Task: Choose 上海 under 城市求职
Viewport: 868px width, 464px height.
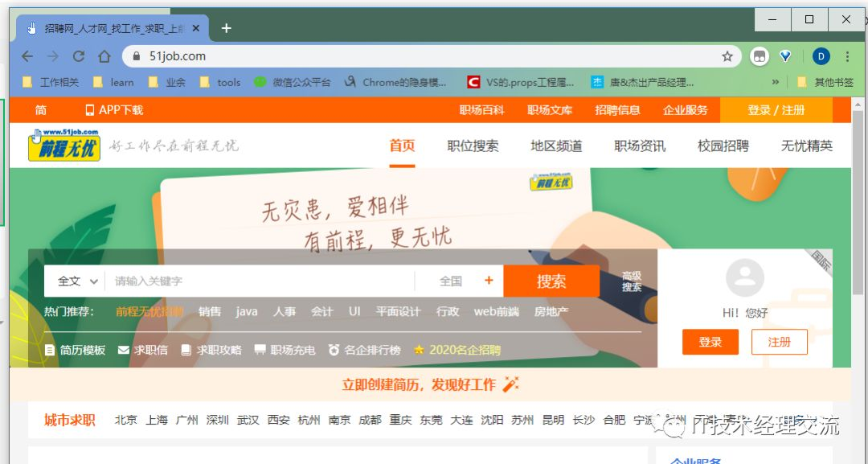Action: (157, 420)
